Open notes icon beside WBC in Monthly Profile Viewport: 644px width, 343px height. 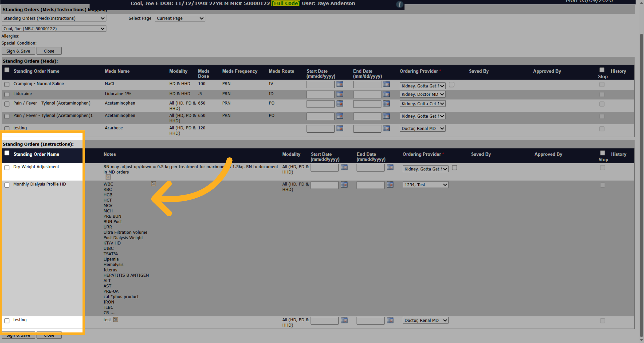coord(153,184)
